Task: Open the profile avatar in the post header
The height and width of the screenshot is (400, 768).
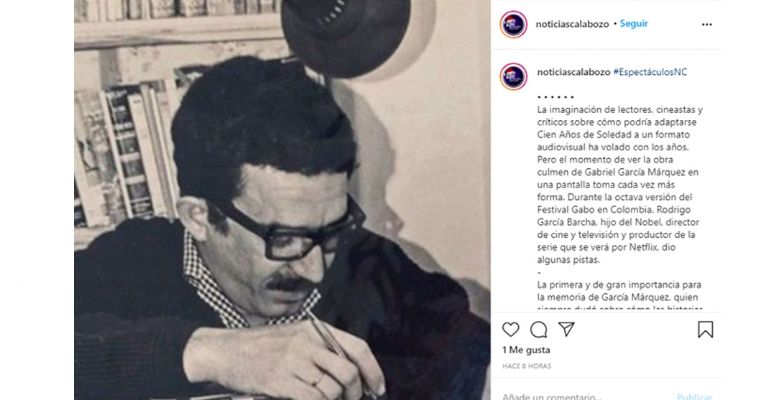Action: coord(514,23)
